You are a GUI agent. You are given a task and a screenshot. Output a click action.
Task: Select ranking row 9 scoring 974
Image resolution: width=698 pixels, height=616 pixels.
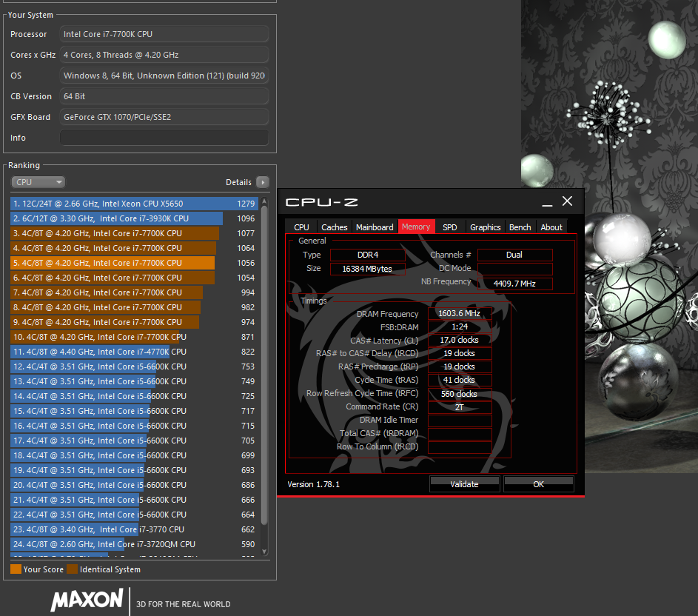coord(134,322)
